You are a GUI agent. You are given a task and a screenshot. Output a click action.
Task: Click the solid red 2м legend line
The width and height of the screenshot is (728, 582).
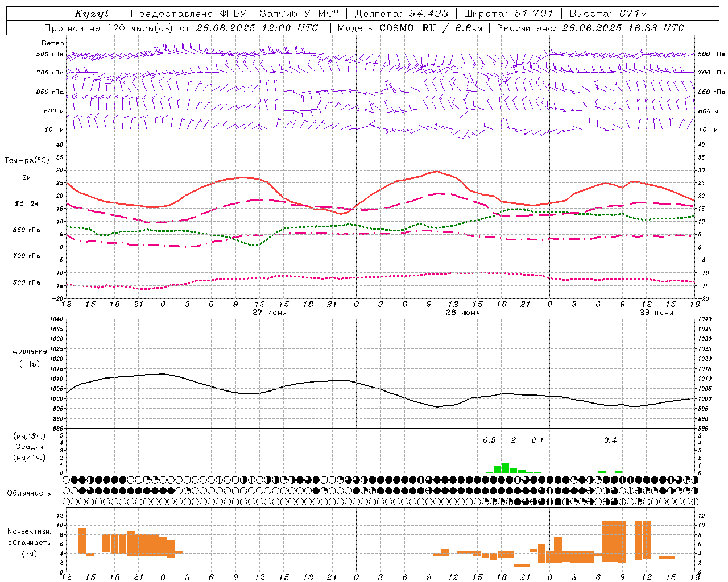tap(26, 184)
